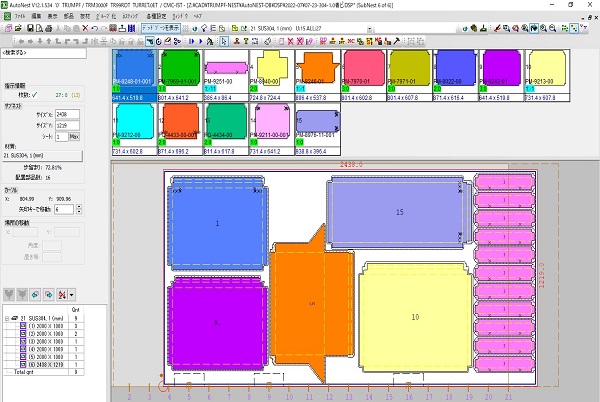Click the sheet icon of (1) 2000 X 1000
The image size is (600, 402).
click(23, 325)
